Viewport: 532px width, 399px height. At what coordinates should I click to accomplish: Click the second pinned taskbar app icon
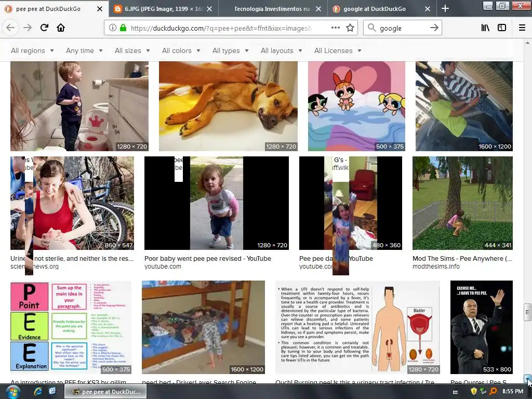52,392
